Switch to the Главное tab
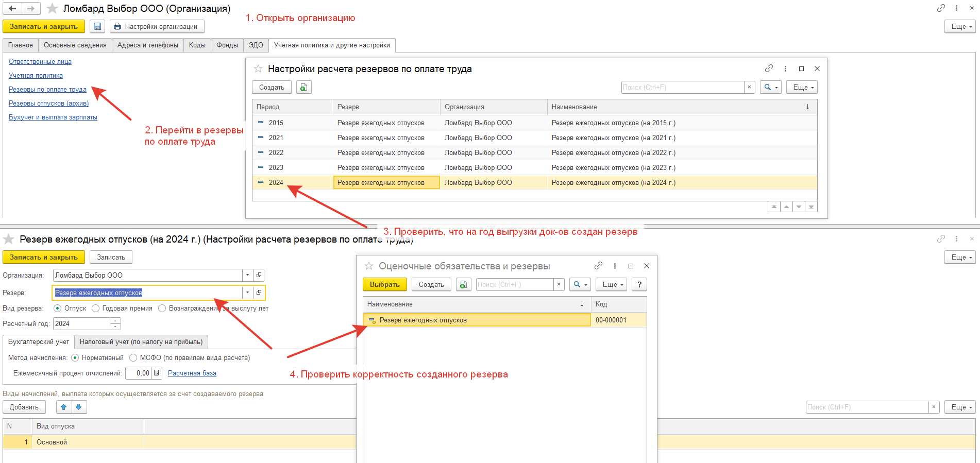 [21, 45]
